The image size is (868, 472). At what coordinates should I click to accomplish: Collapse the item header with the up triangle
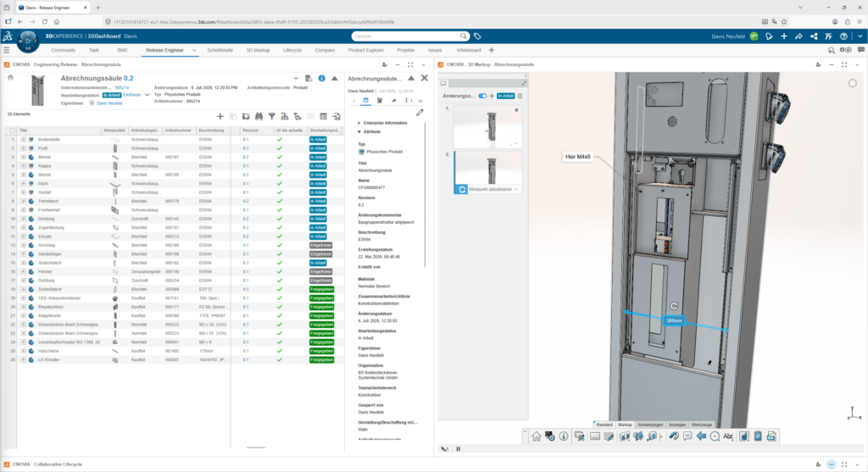pos(334,79)
